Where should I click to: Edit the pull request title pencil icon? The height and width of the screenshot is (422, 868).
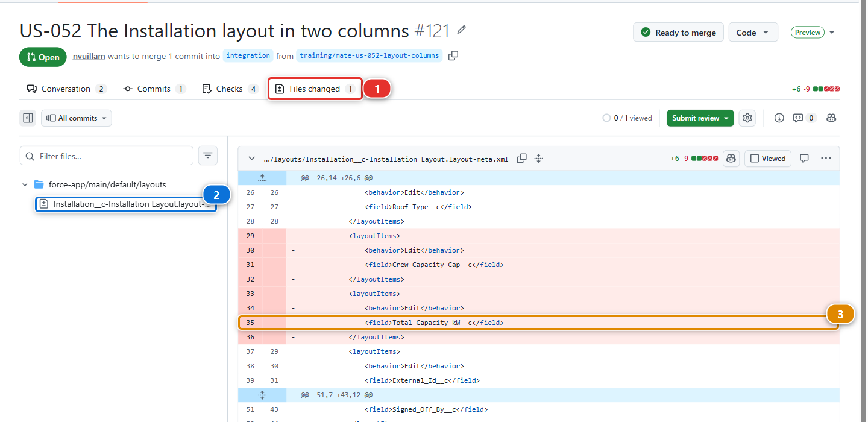[x=462, y=30]
